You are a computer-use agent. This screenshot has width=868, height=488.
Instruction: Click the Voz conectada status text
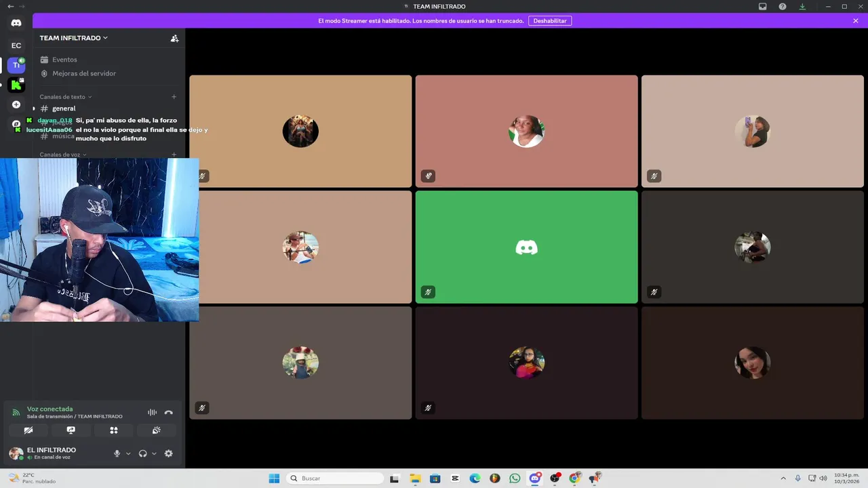(50, 409)
